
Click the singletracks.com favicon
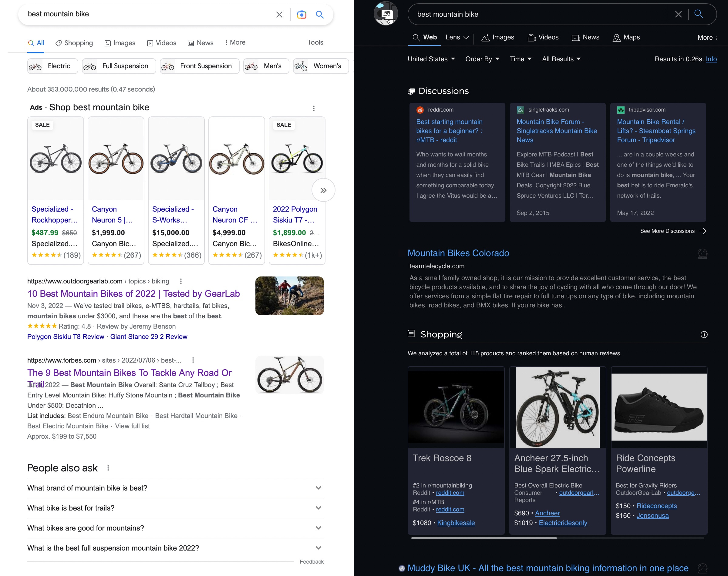point(521,110)
